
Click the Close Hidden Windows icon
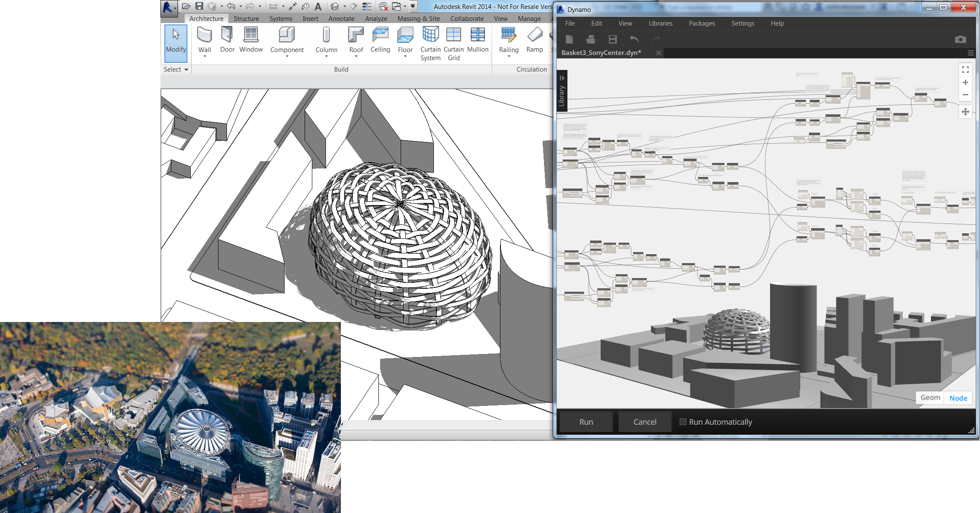click(383, 6)
